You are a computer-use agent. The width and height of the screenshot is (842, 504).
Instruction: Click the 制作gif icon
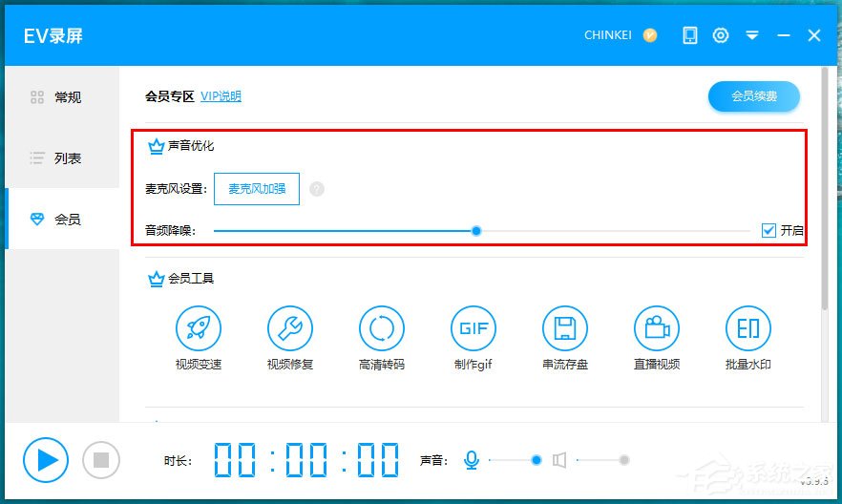(x=474, y=329)
